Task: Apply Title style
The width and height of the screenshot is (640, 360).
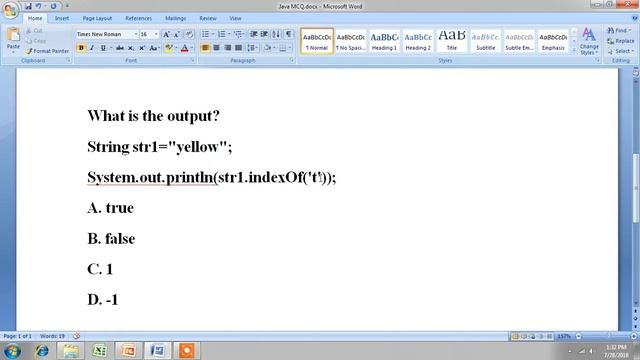Action: point(452,41)
